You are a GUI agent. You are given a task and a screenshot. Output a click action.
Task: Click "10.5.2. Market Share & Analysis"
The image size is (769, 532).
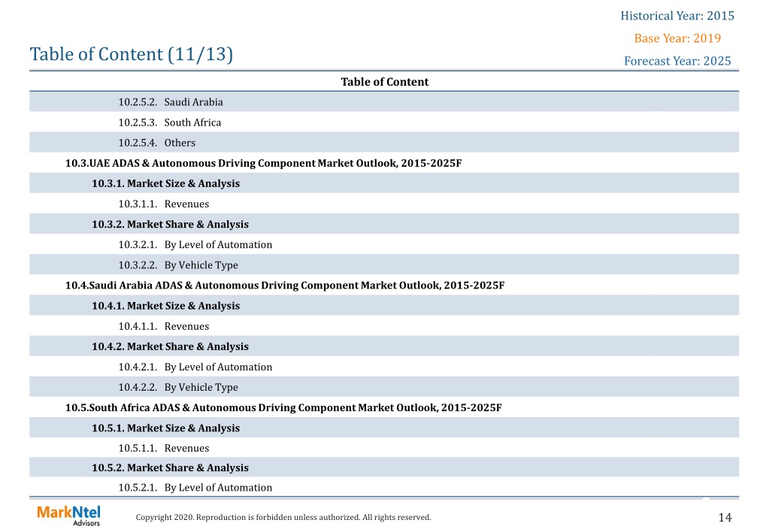pos(170,468)
